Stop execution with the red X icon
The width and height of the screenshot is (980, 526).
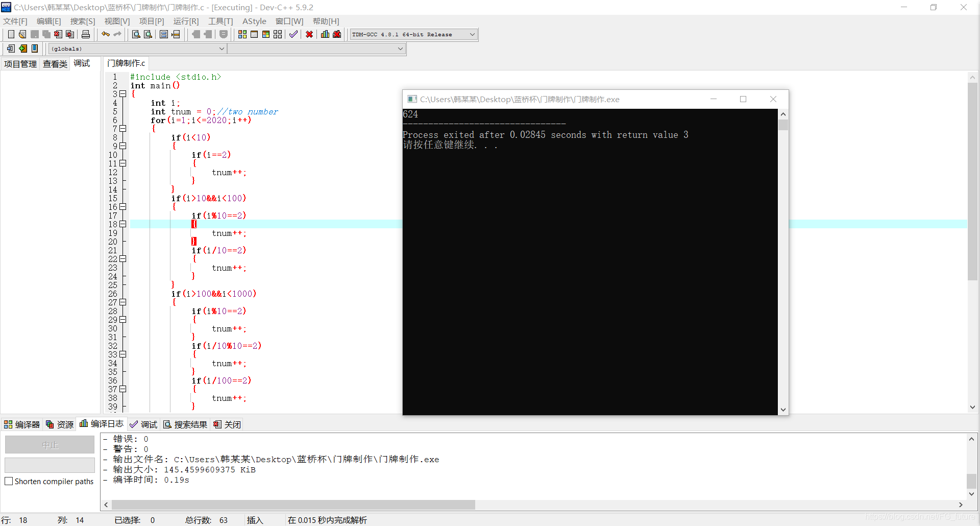click(309, 34)
